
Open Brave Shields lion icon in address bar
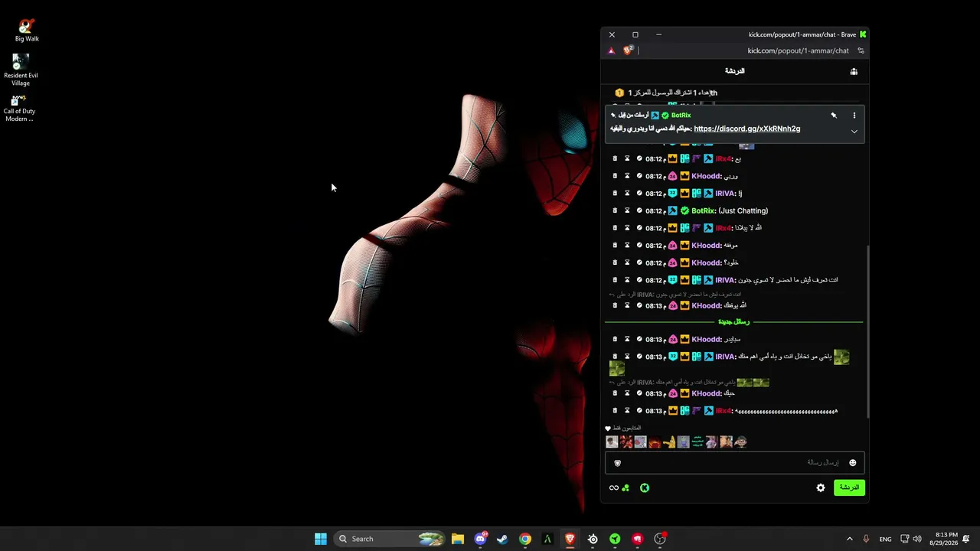[628, 51]
